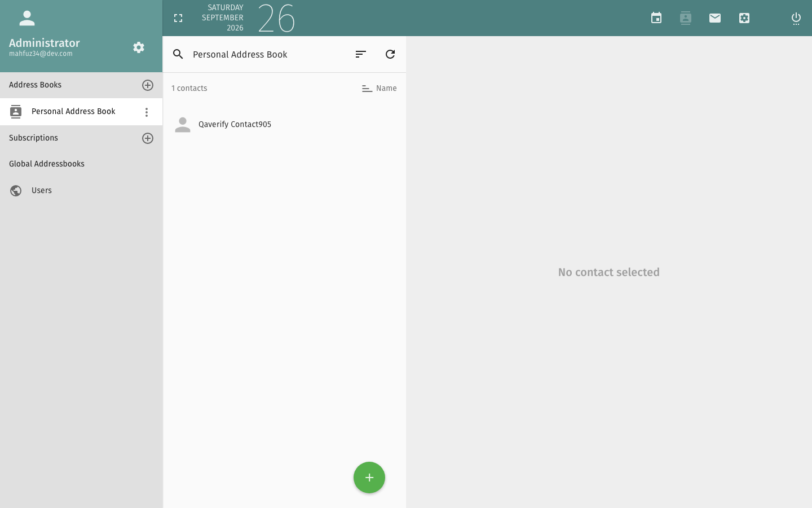Screen dimensions: 812x508
Task: Click the Users globe icon
Action: point(16,191)
